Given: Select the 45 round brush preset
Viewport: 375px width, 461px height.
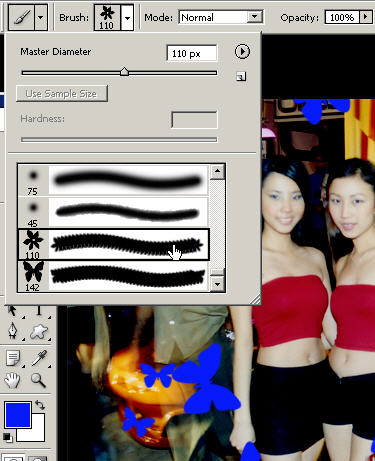Looking at the screenshot, I should [x=113, y=212].
